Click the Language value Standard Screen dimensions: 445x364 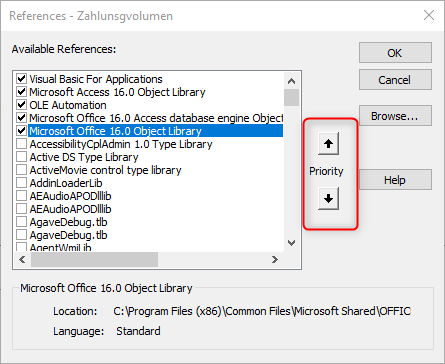pyautogui.click(x=138, y=331)
